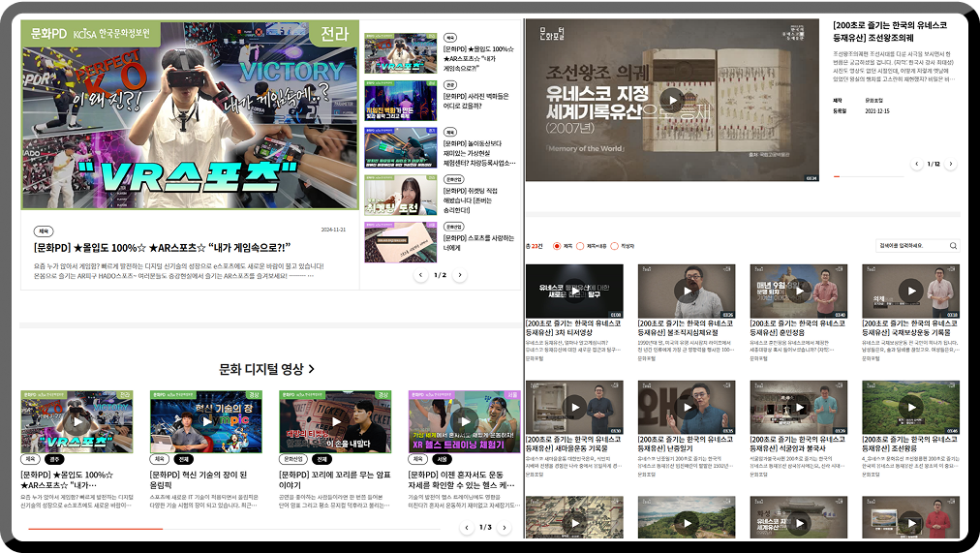
Task: Play the 암표 이야기 ticket card video
Action: point(336,422)
